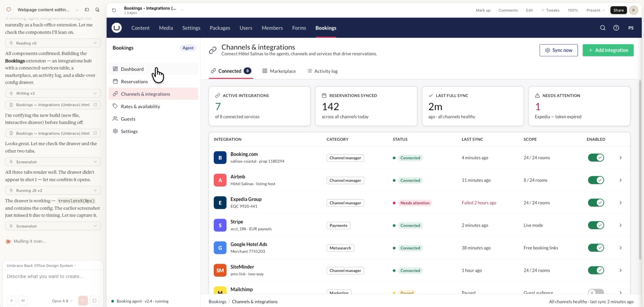644x307 pixels.
Task: Click the Airbnb A logo icon
Action: [x=220, y=180]
